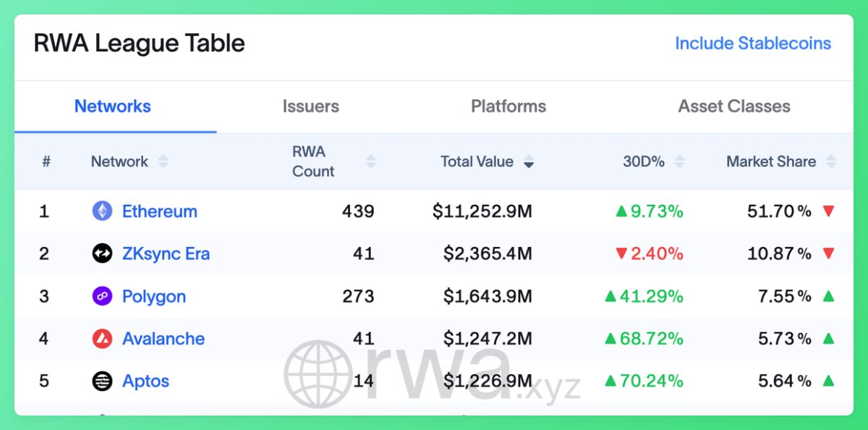Click Aptos 30D change 70.24%

pyautogui.click(x=644, y=381)
